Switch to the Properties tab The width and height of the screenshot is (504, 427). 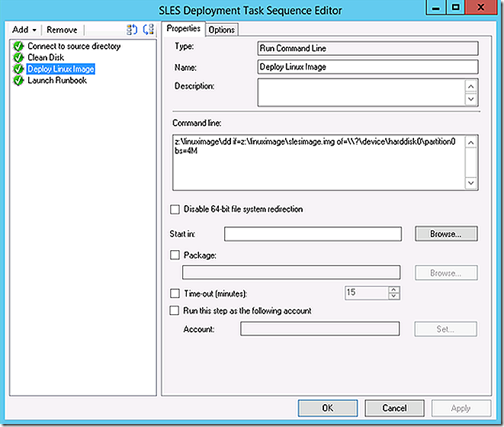(183, 29)
